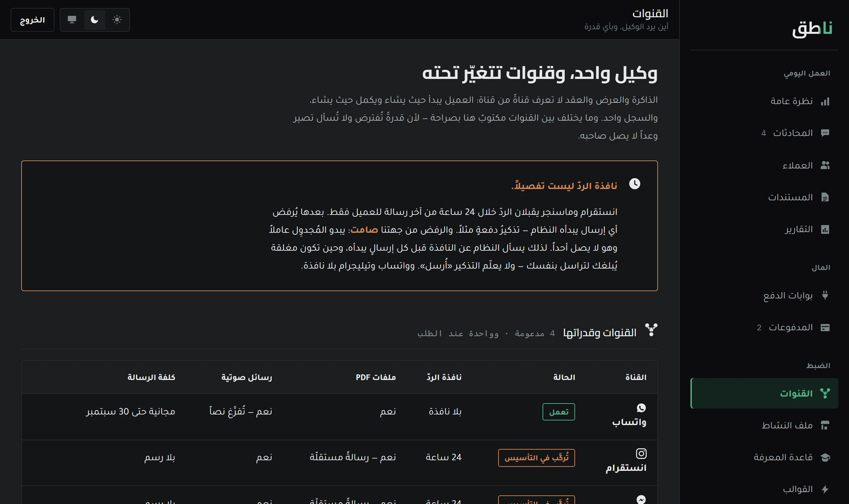Click انستقرام's نعم – رسالةٌ مستقلّة cell
The width and height of the screenshot is (849, 504).
pos(353,458)
